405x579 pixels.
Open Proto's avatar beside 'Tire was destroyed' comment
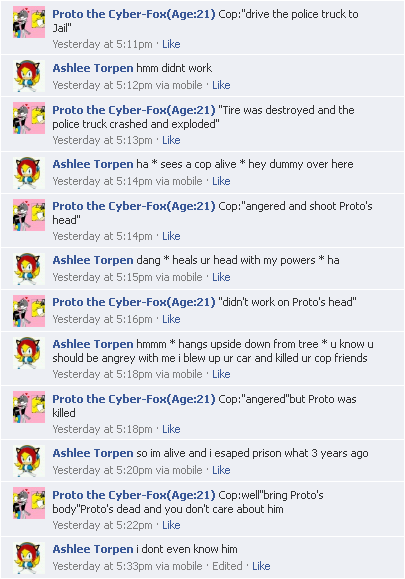[x=29, y=118]
